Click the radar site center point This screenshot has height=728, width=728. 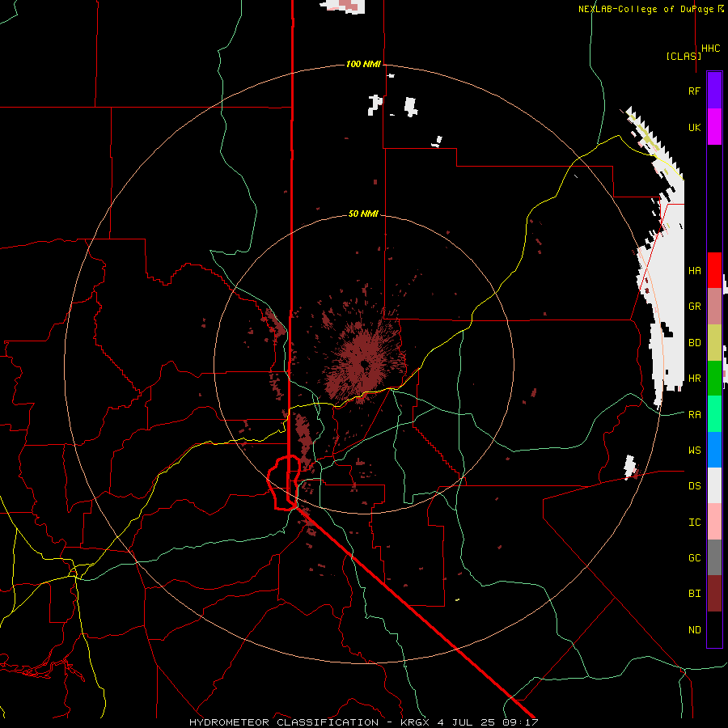pos(364,364)
